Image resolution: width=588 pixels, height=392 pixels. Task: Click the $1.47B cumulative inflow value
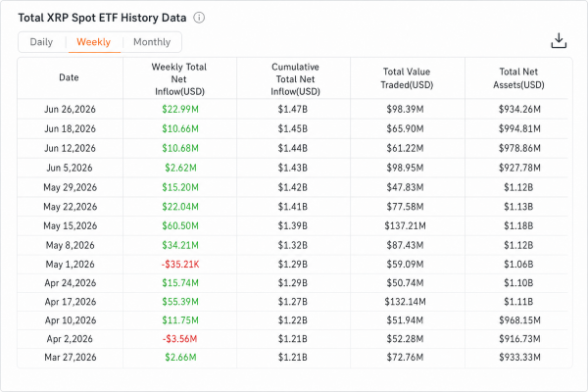pos(292,109)
